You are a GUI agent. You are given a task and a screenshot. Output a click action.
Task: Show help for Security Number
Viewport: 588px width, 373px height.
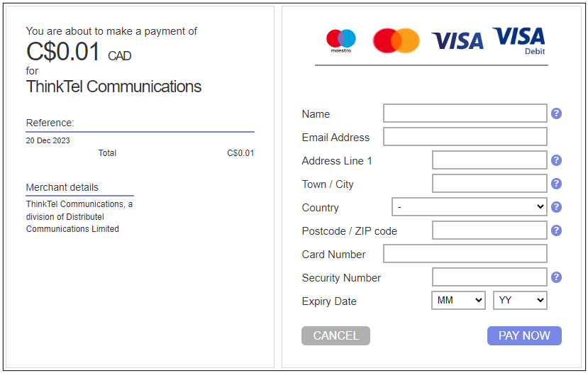557,277
